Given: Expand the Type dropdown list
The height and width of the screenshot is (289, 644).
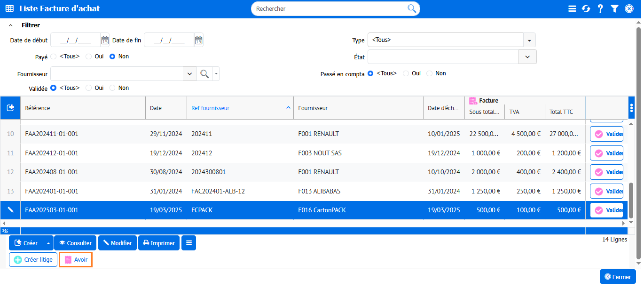Looking at the screenshot, I should pyautogui.click(x=529, y=40).
